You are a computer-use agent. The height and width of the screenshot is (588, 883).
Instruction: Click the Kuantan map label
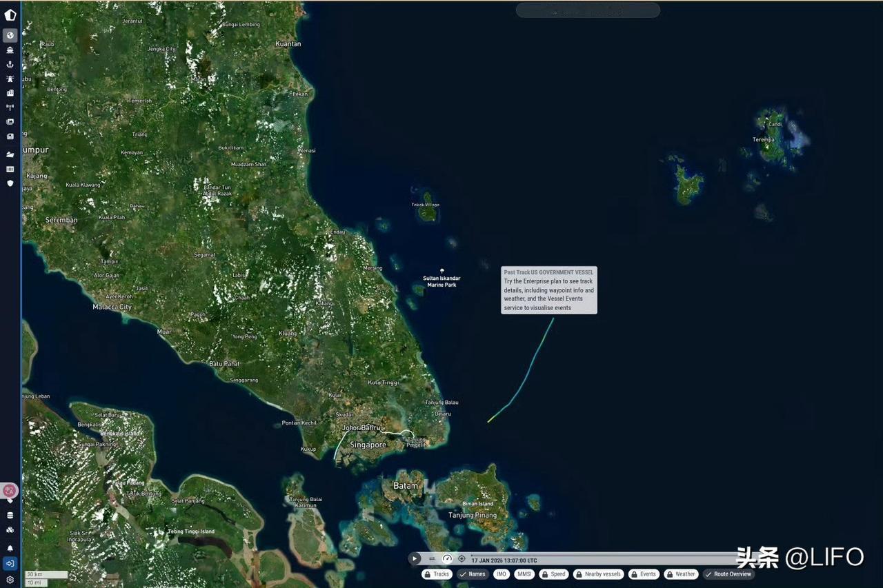(x=288, y=44)
